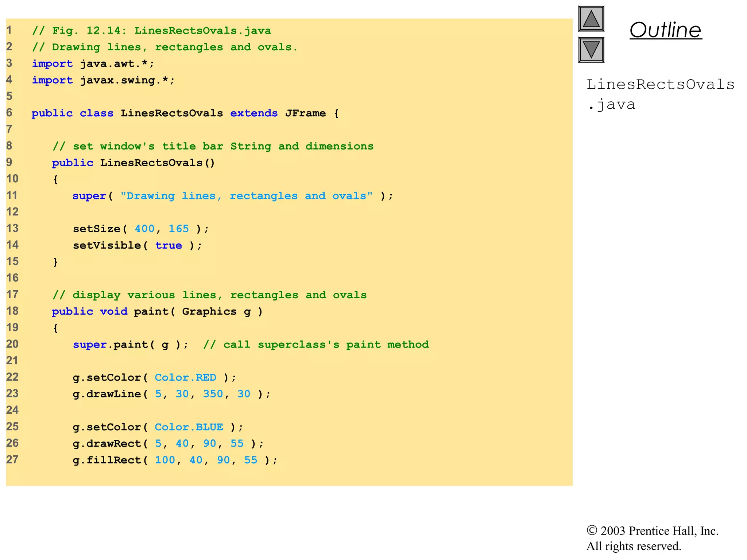The width and height of the screenshot is (747, 560).
Task: Click the '© 2003 Prentice Hall, Inc.' copyright text
Action: pos(653,531)
